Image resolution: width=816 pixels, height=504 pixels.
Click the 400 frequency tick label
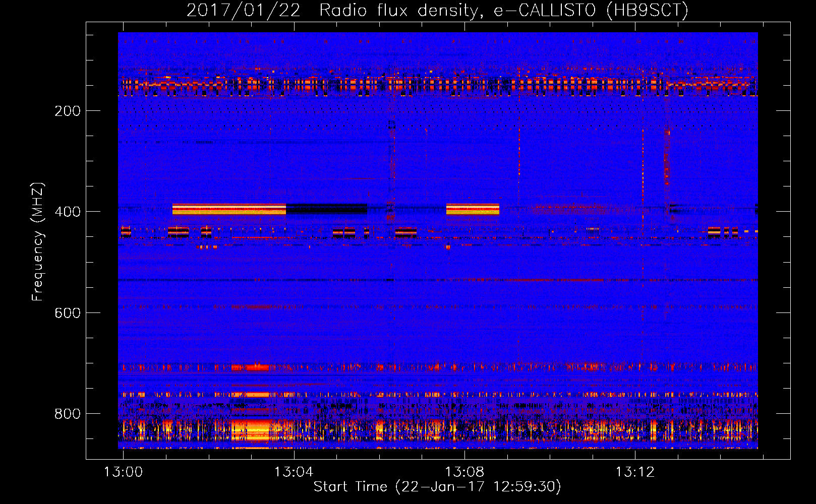point(68,212)
